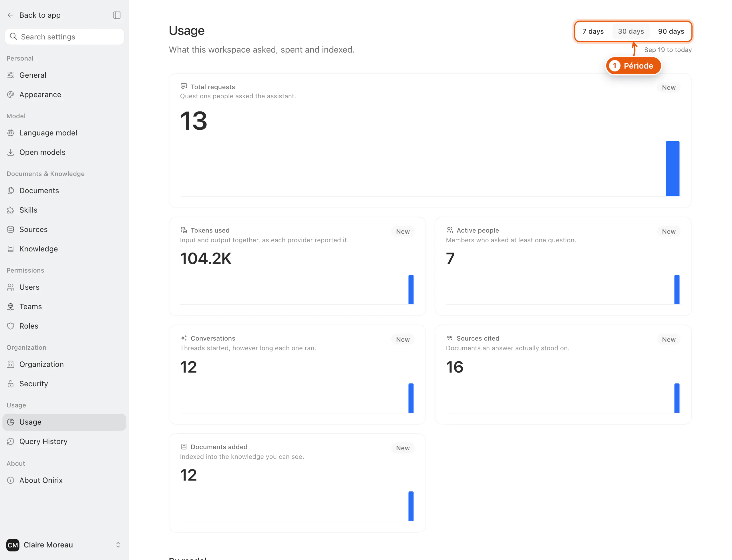Click the Conversations sparkle icon
The width and height of the screenshot is (732, 560).
tap(184, 338)
